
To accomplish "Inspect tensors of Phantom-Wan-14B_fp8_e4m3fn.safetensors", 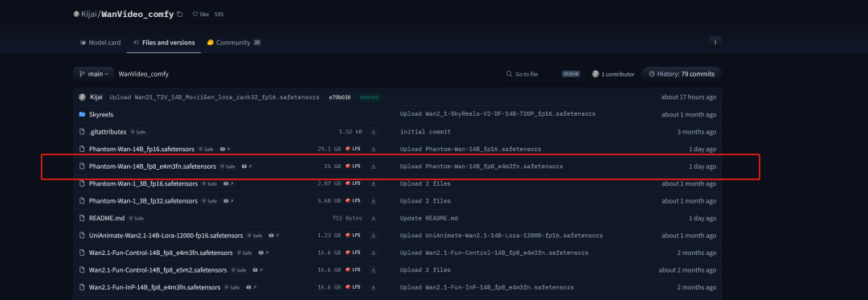I will coord(248,166).
